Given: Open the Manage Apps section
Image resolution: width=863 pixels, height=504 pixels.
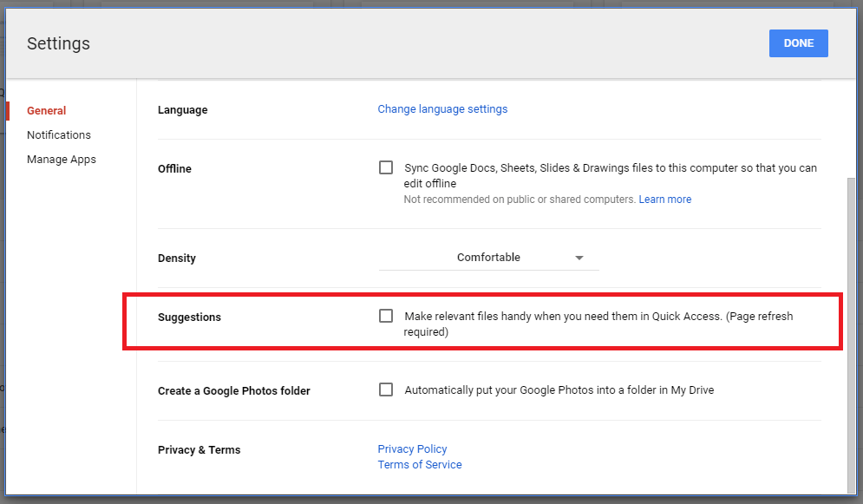Looking at the screenshot, I should 62,159.
